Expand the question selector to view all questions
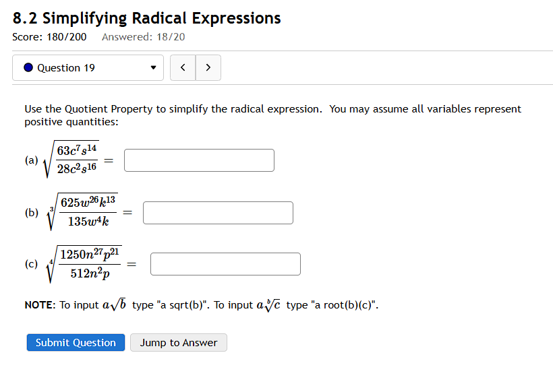Screen dimensions: 553x392 [88, 68]
